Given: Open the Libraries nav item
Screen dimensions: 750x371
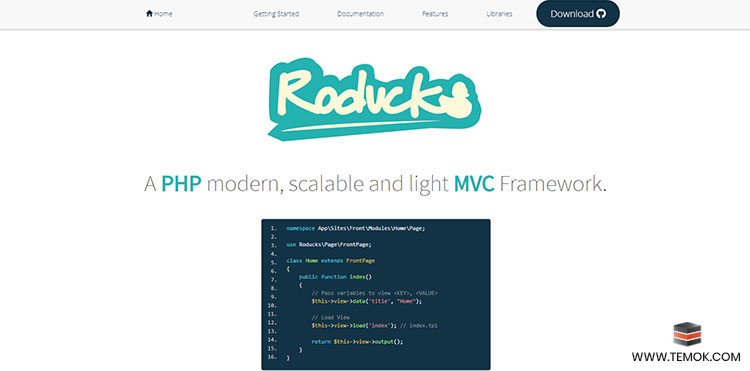Looking at the screenshot, I should [x=499, y=14].
